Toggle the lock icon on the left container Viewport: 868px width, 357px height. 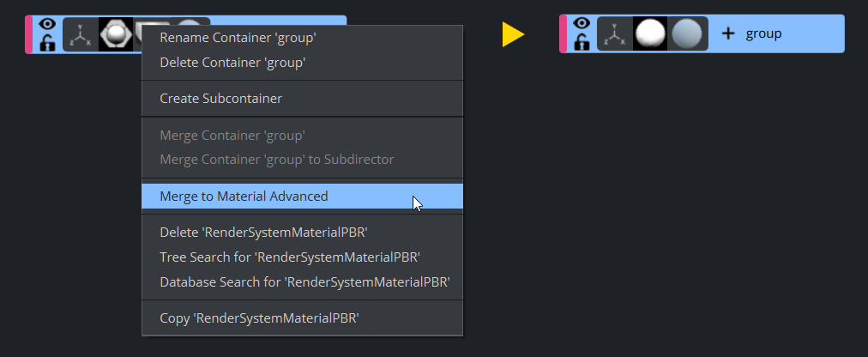[47, 43]
